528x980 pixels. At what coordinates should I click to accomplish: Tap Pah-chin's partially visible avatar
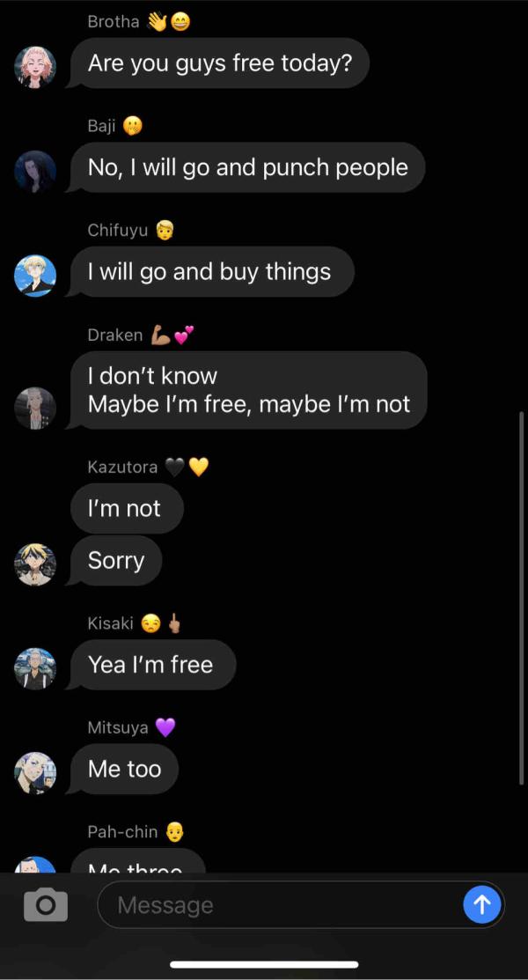click(x=35, y=865)
